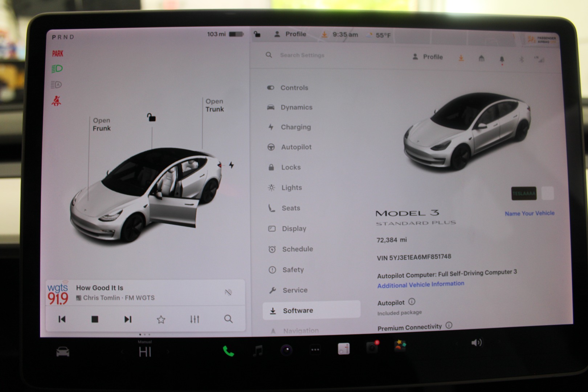Open the music note media app

257,351
